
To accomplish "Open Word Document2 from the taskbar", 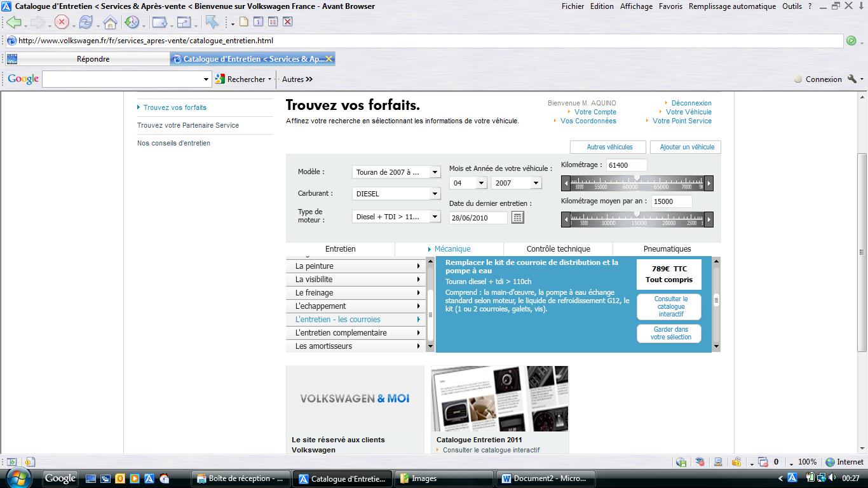I will pos(545,478).
